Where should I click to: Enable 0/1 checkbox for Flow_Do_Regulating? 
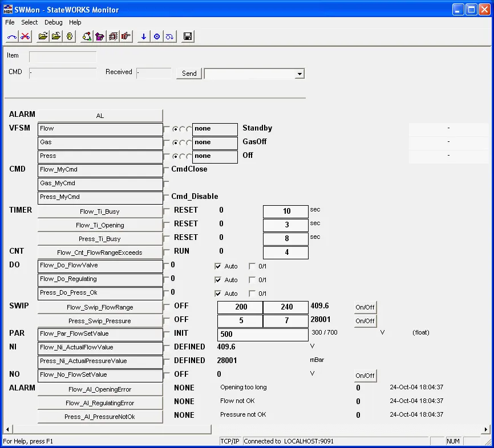[252, 280]
